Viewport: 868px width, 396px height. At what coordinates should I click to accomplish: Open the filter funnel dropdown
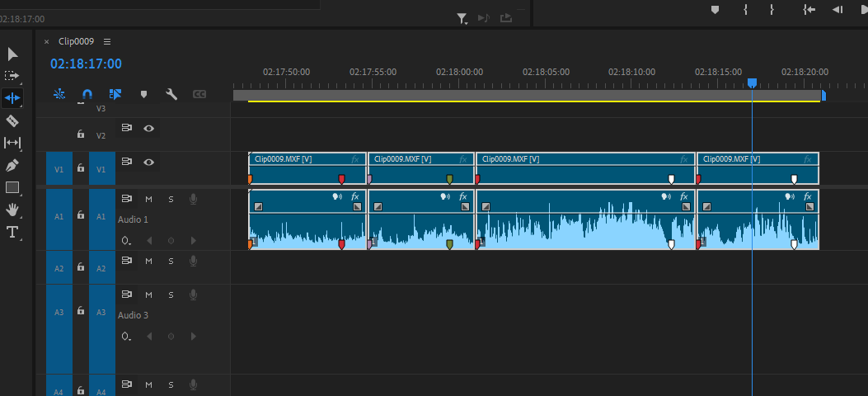click(x=462, y=19)
